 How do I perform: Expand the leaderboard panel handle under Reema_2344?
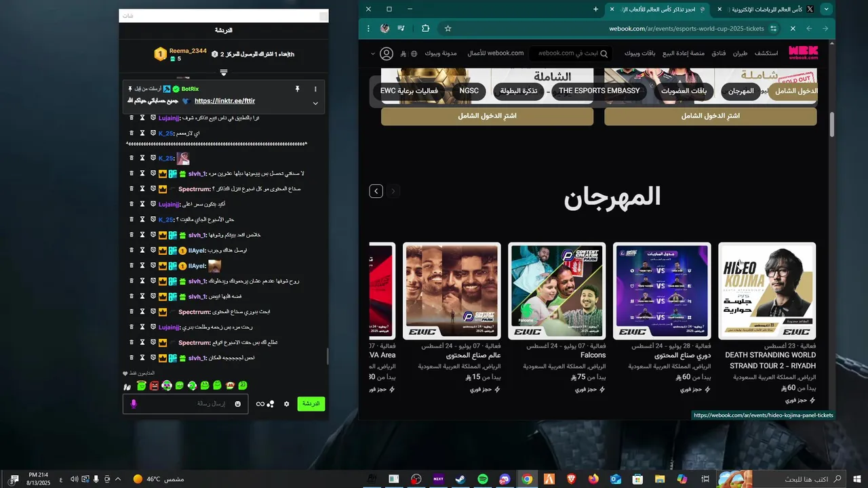[x=224, y=73]
